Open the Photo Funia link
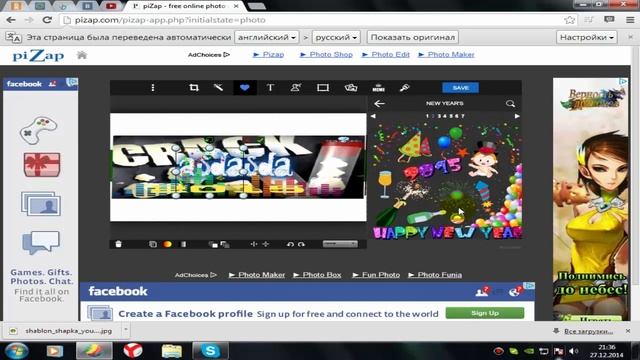The width and height of the screenshot is (640, 360). [x=435, y=275]
